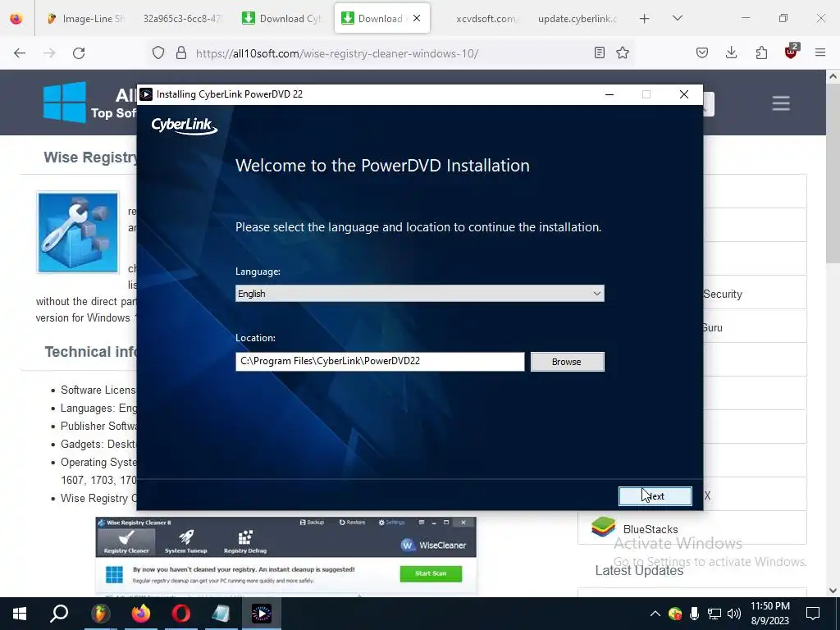Open the Language dropdown set to English
840x630 pixels.
(419, 294)
